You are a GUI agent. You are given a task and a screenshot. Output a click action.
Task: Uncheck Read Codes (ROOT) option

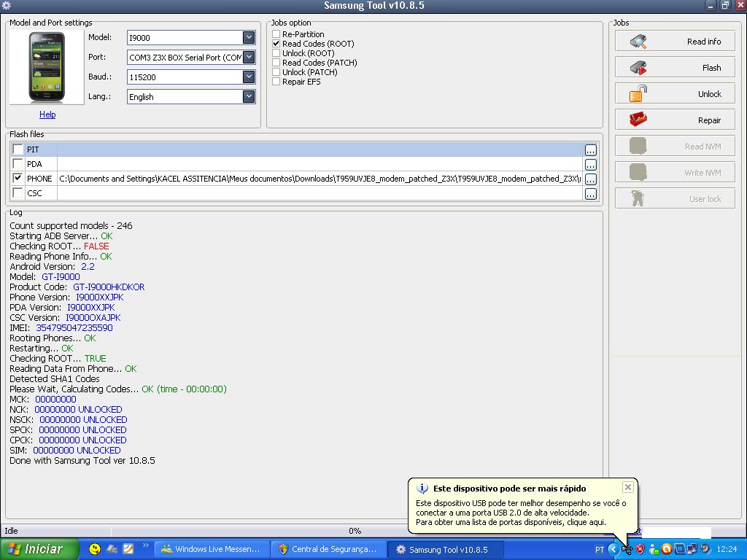pos(276,43)
